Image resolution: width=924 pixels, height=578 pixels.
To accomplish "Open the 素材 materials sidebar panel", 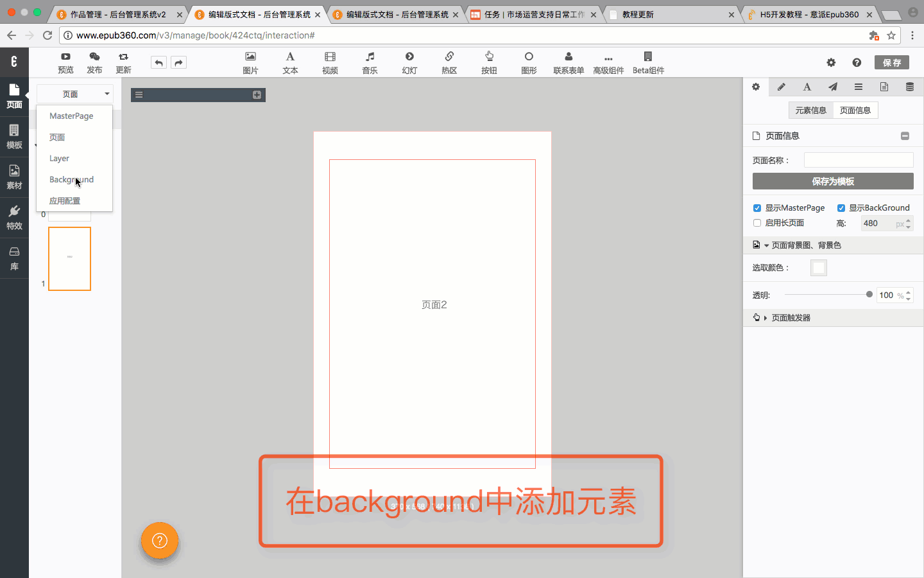I will pyautogui.click(x=14, y=177).
